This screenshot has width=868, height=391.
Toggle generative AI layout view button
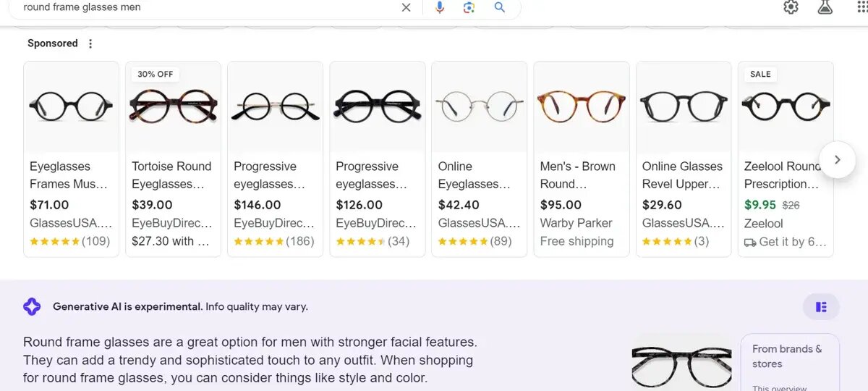[x=821, y=307]
